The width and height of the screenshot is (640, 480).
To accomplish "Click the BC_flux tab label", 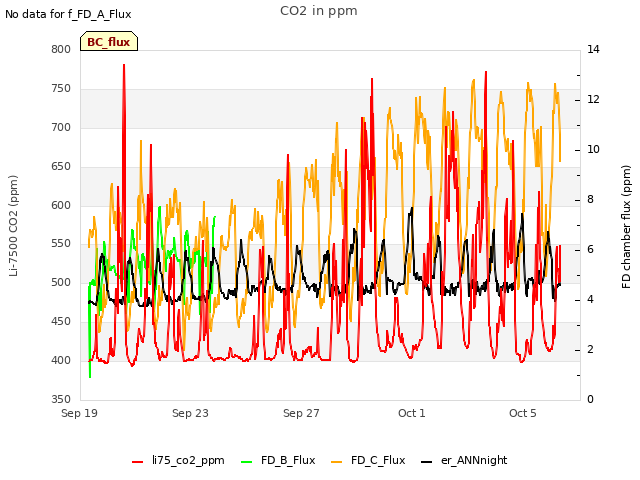I will pos(109,42).
